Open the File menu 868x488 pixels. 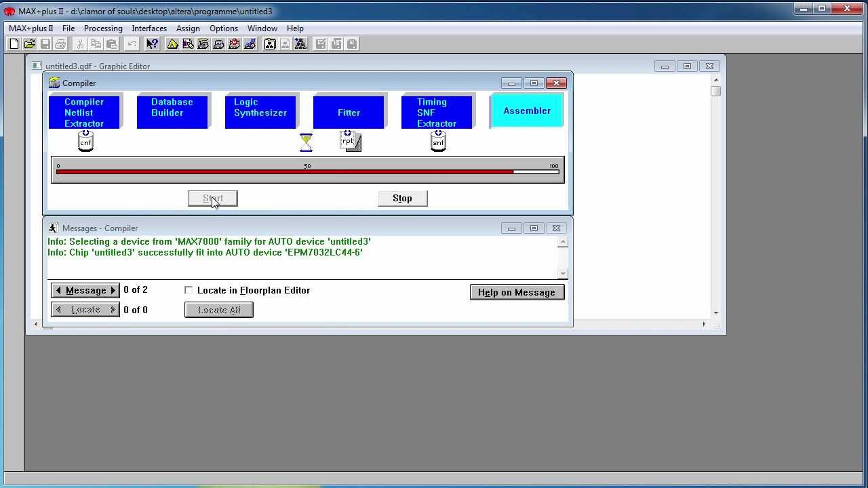68,28
